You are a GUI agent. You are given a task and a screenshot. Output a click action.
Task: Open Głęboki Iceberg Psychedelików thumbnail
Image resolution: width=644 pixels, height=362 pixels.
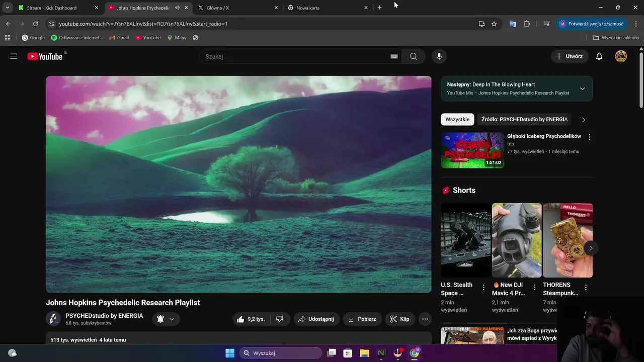[472, 150]
